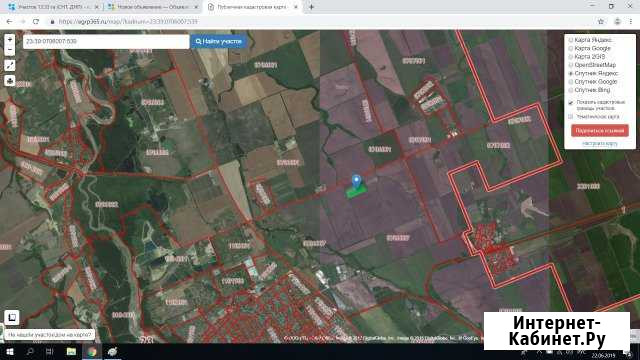The width and height of the screenshot is (640, 360).
Task: Reload the page with browser refresh icon
Action: point(36,22)
